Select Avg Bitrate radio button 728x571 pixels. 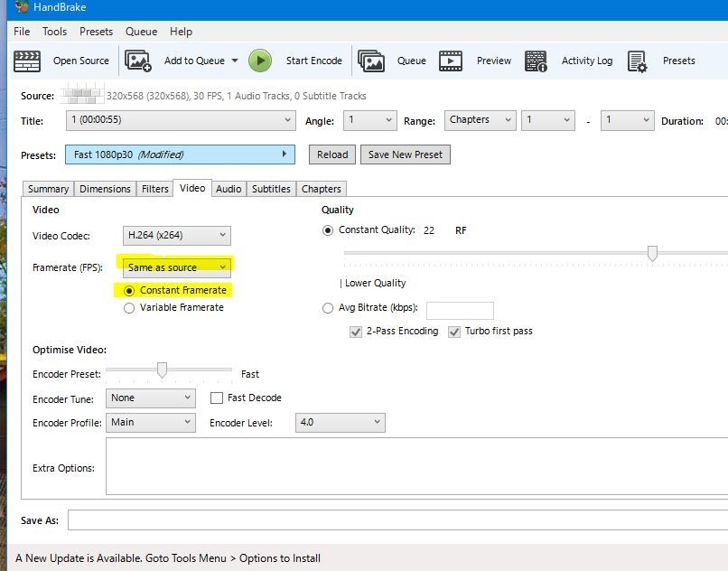pos(328,308)
